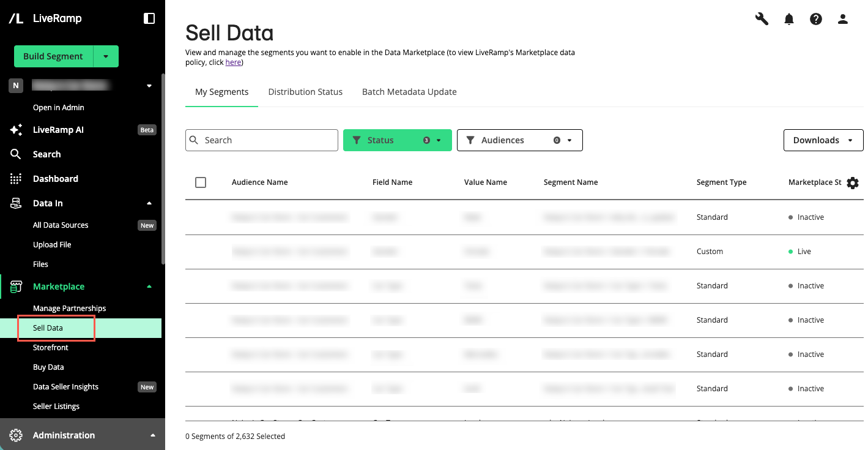This screenshot has height=450, width=868.
Task: Click Open in Admin link
Action: 59,108
